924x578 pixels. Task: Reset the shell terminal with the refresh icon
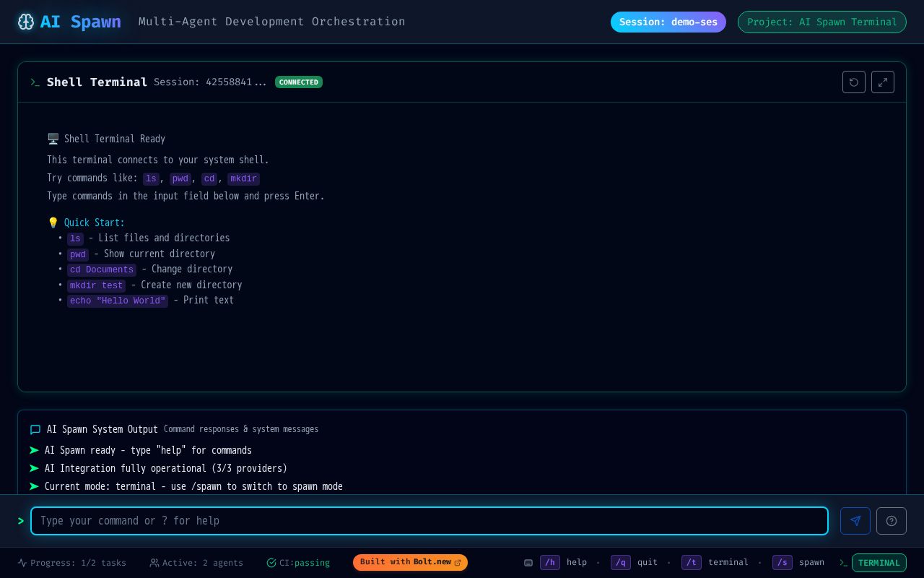[854, 82]
